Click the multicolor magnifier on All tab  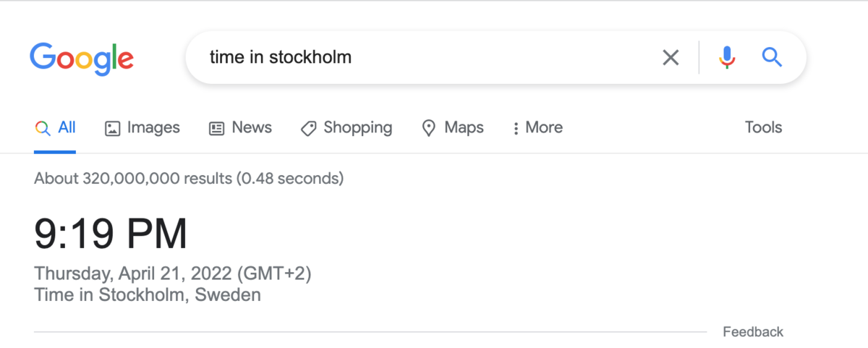click(43, 129)
